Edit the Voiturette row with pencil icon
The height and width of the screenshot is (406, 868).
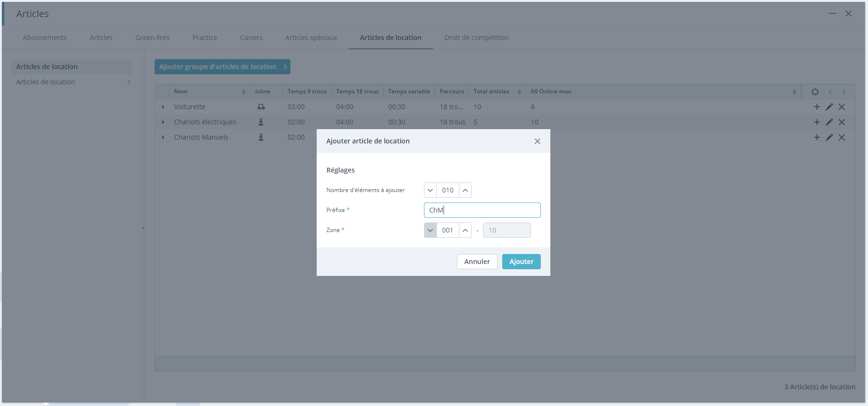coord(829,107)
